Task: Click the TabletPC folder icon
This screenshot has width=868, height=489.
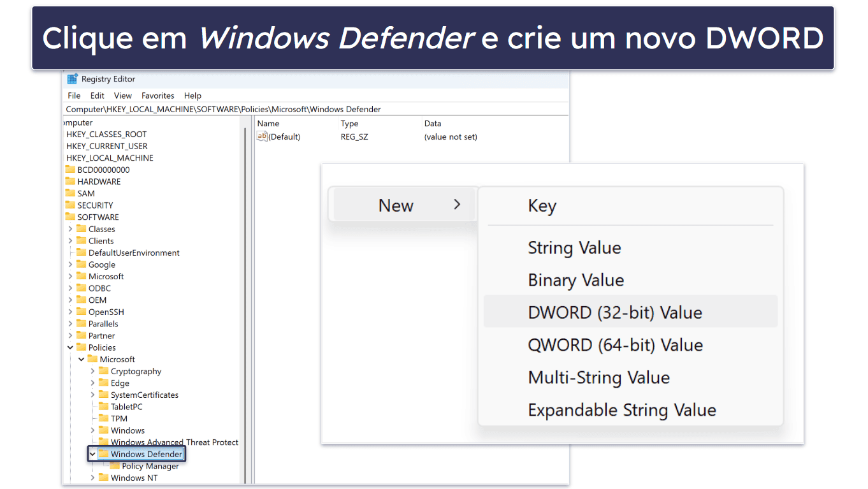Action: coord(103,406)
